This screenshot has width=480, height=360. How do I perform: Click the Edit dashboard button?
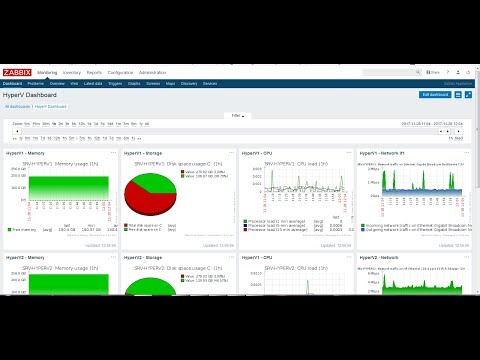click(435, 95)
